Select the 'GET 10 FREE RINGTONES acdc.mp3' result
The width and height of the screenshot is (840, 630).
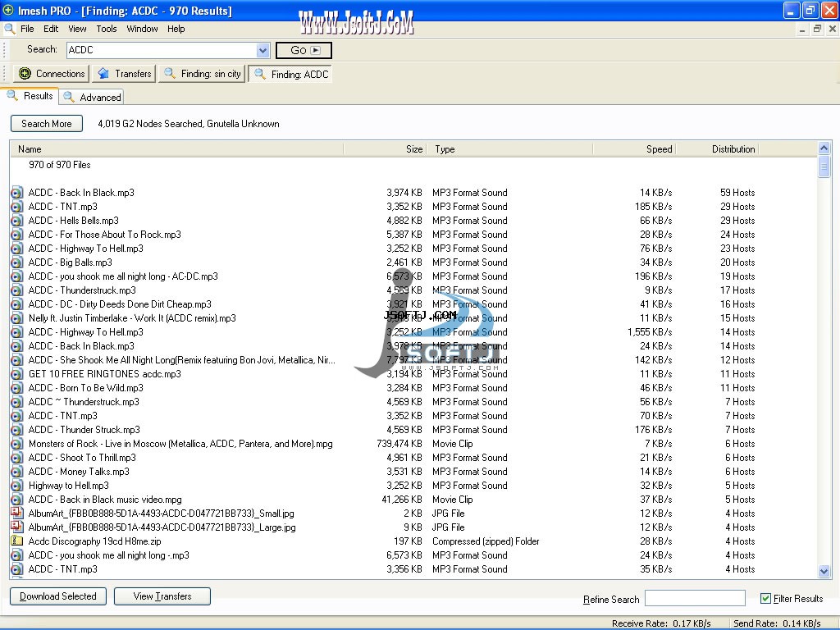(x=104, y=374)
